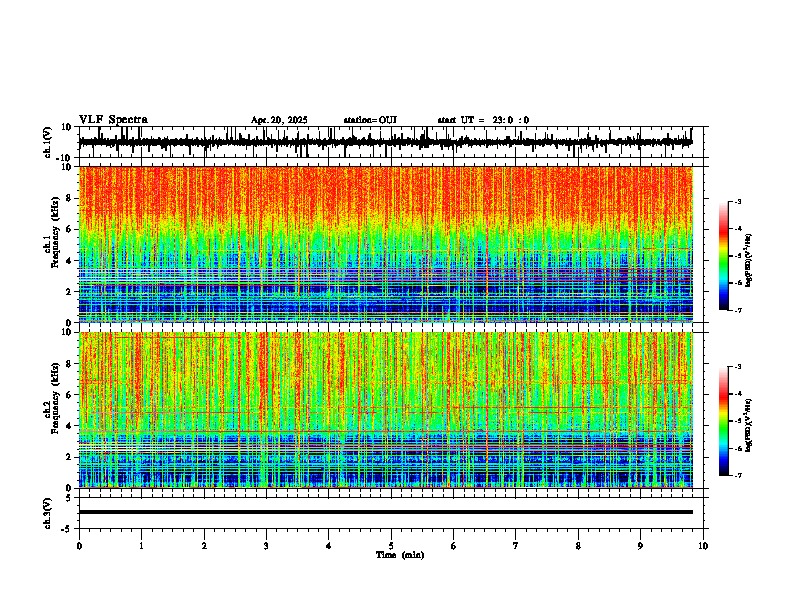Click the "-7" label on ch.2 colorbar

point(738,475)
